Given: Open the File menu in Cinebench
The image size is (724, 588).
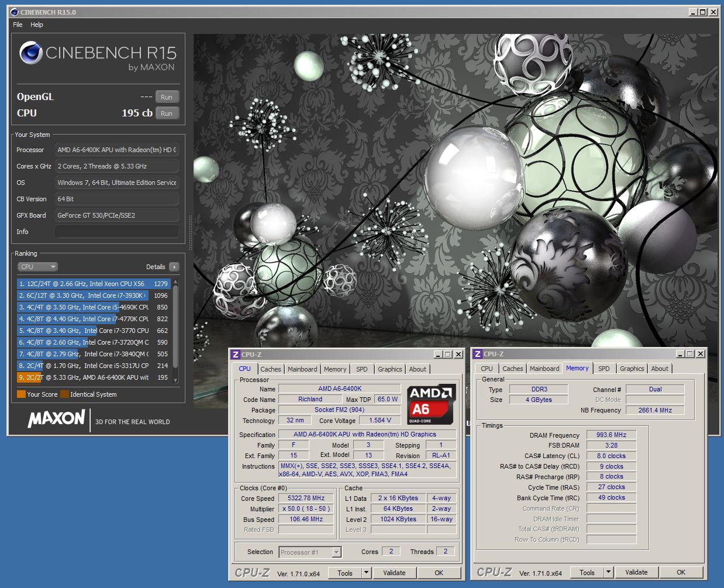Looking at the screenshot, I should click(18, 25).
